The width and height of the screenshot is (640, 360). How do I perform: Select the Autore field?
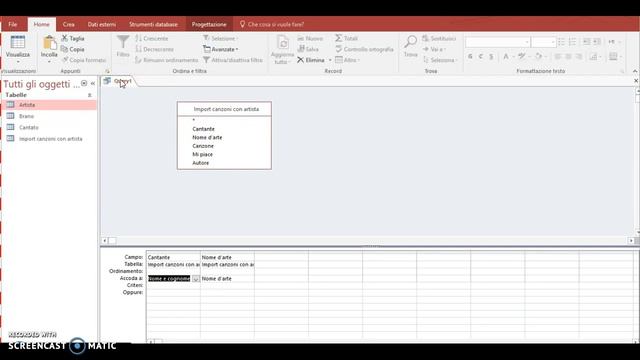click(200, 163)
